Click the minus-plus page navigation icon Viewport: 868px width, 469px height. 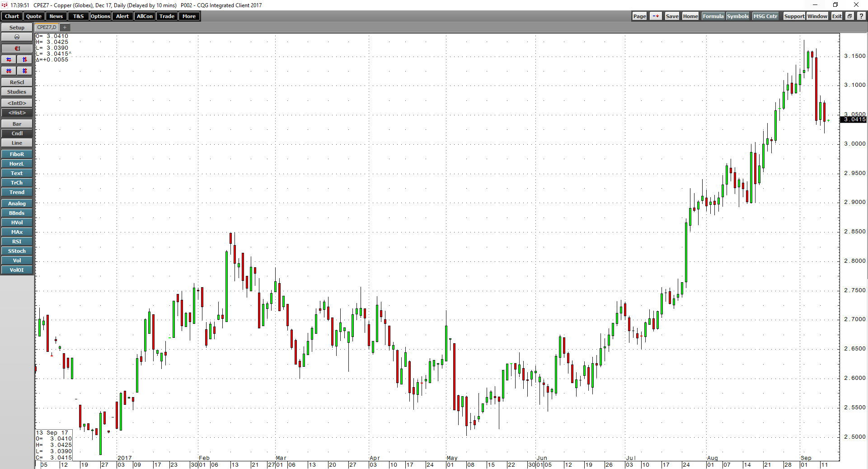pos(656,16)
